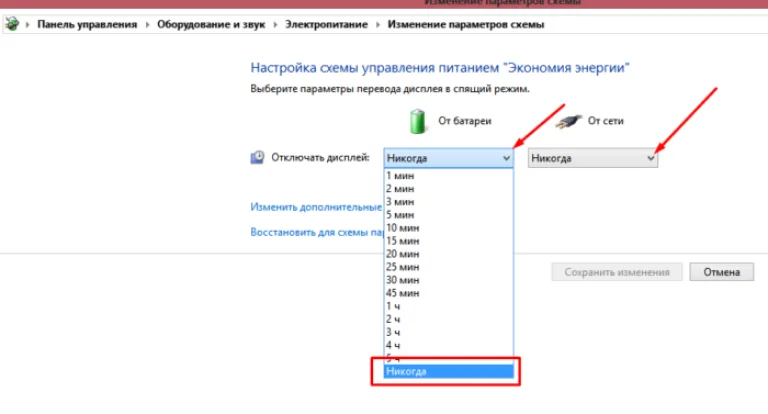This screenshot has width=768, height=414.
Task: Select '20 мин' option
Action: click(x=448, y=254)
